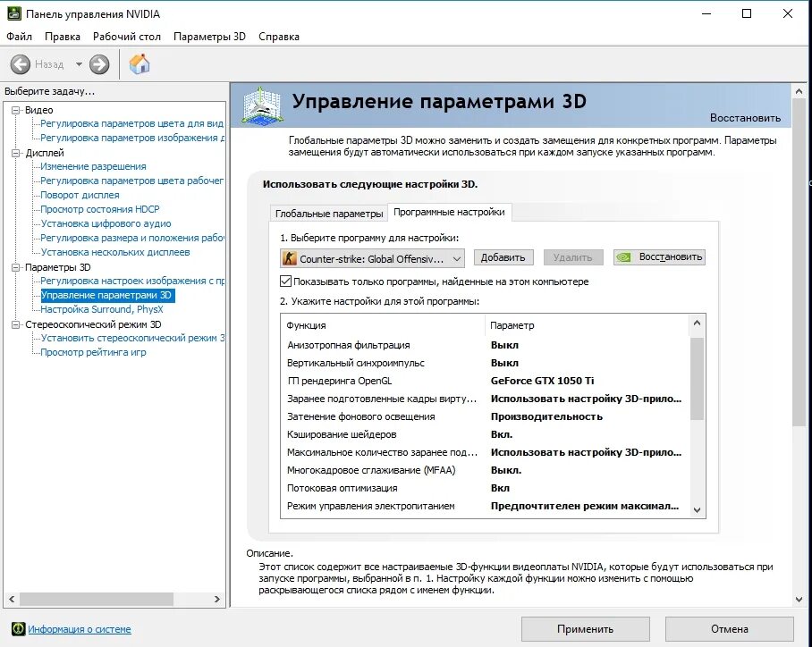This screenshot has height=647, width=812.
Task: Select 'Установка нескольких дисплеев' tree item
Action: pyautogui.click(x=115, y=253)
